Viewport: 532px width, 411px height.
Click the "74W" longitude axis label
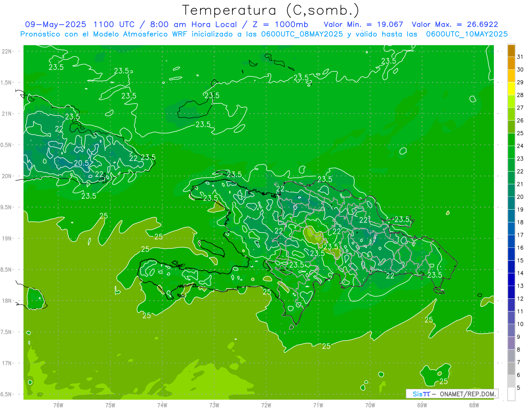pyautogui.click(x=162, y=405)
